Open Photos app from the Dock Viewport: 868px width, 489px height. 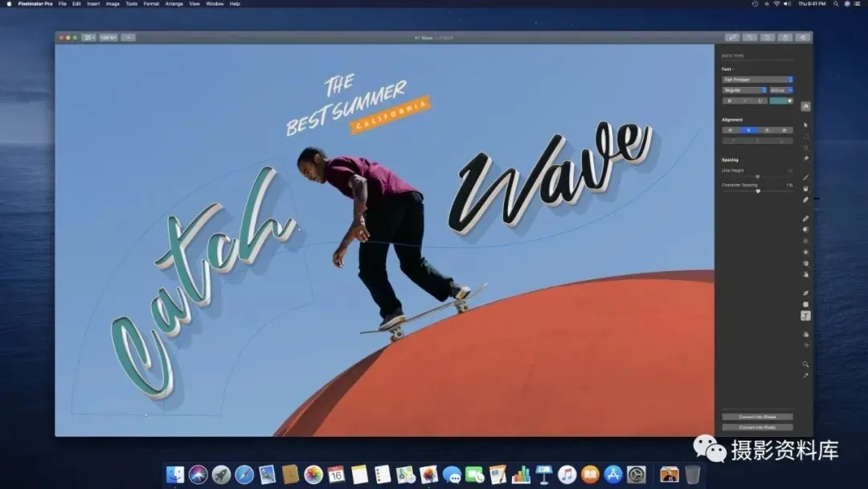[313, 475]
